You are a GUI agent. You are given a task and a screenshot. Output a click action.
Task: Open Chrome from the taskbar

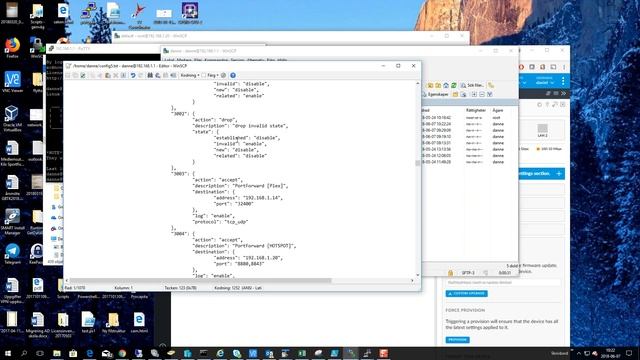click(122, 353)
